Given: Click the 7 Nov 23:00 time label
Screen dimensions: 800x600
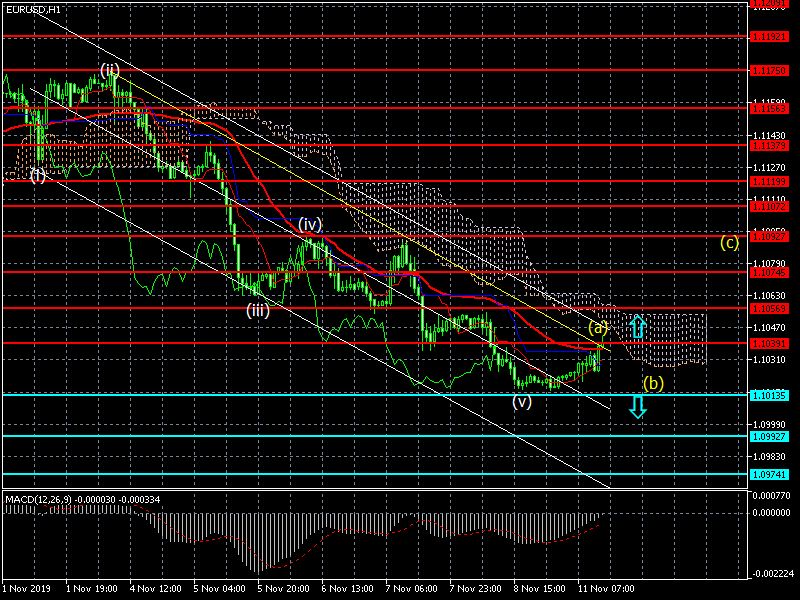Looking at the screenshot, I should (x=476, y=589).
